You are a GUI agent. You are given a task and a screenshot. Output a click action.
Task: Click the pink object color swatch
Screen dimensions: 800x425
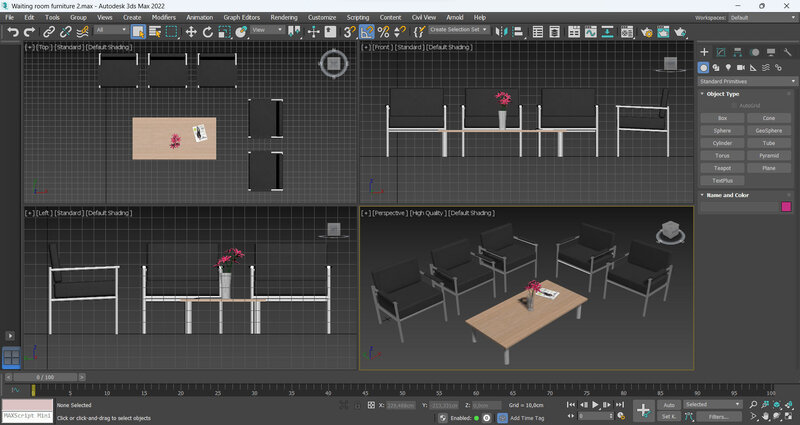(x=786, y=207)
